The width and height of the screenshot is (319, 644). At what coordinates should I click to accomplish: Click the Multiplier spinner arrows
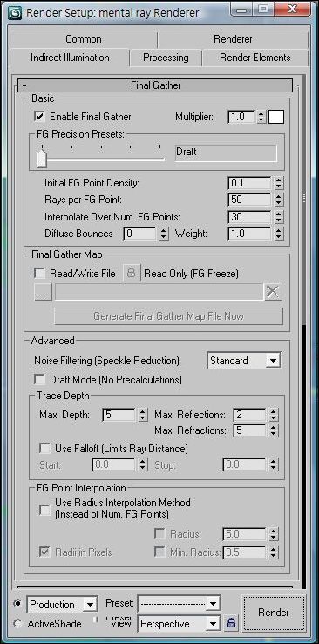click(x=261, y=117)
